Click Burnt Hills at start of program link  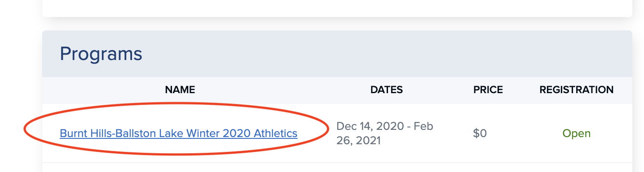click(80, 133)
